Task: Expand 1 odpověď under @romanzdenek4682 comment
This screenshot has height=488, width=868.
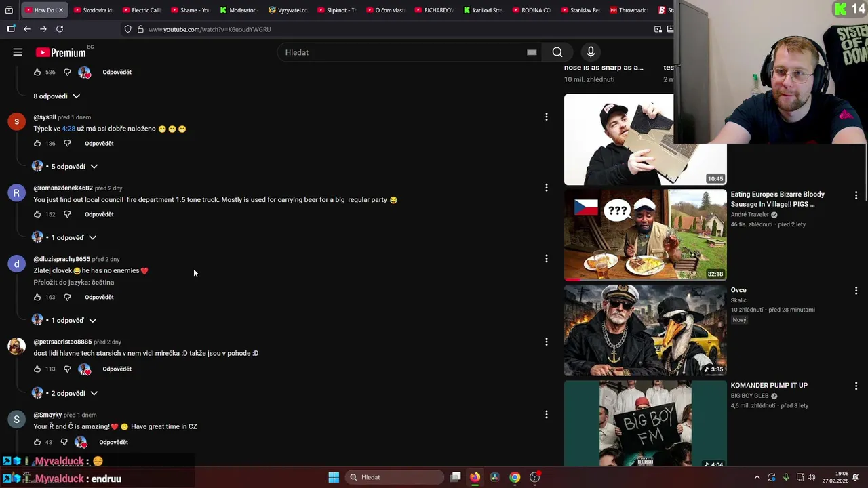Action: tap(64, 237)
